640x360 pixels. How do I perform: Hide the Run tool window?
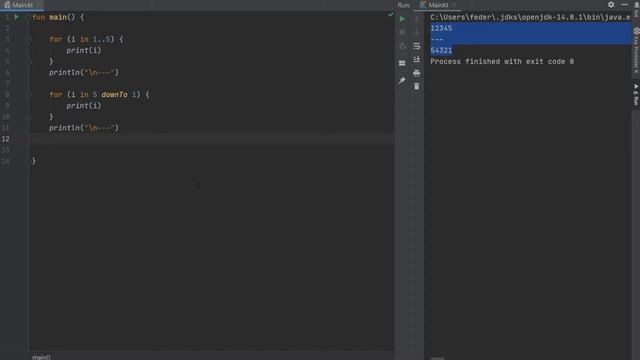(624, 4)
